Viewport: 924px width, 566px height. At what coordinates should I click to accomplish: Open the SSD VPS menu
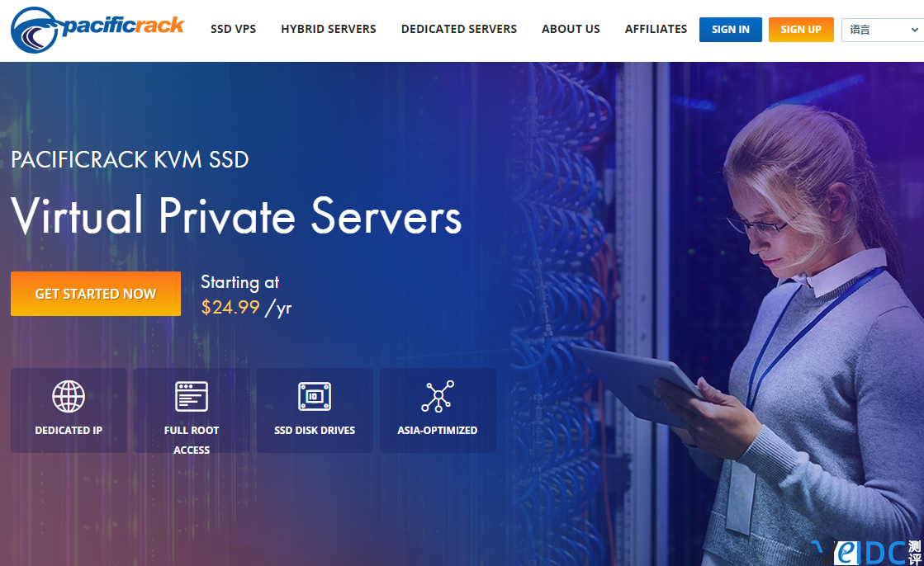tap(233, 29)
